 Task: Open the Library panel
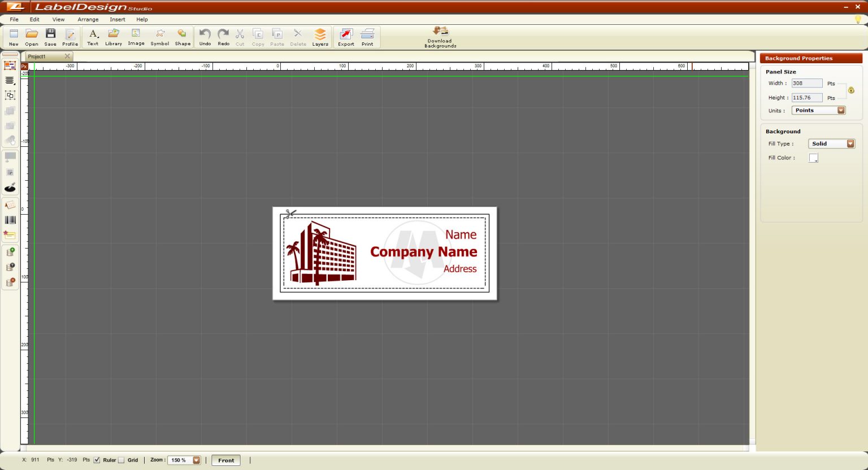point(114,37)
